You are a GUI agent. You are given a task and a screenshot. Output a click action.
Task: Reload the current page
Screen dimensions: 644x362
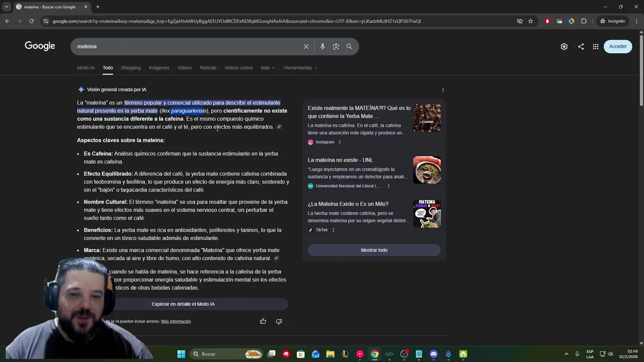(31, 21)
